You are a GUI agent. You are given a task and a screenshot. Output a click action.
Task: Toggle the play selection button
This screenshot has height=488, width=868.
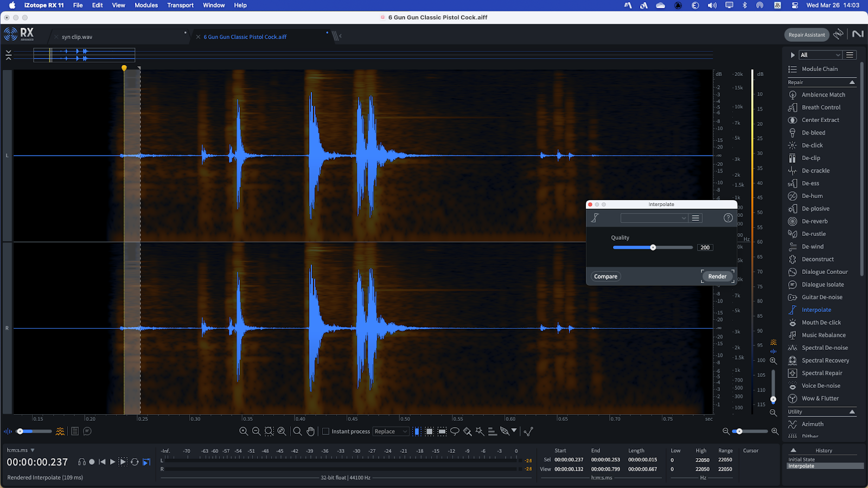point(123,462)
